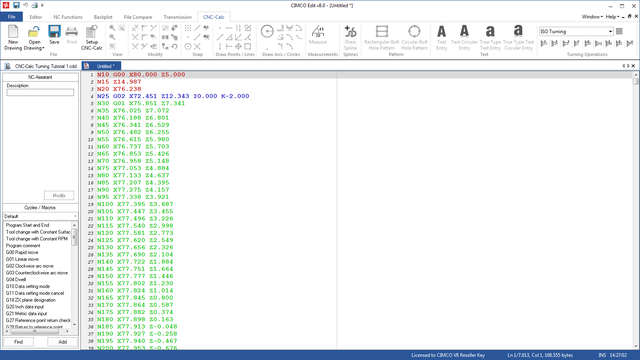Select Program comment macro
The height and width of the screenshot is (360, 640).
click(23, 246)
